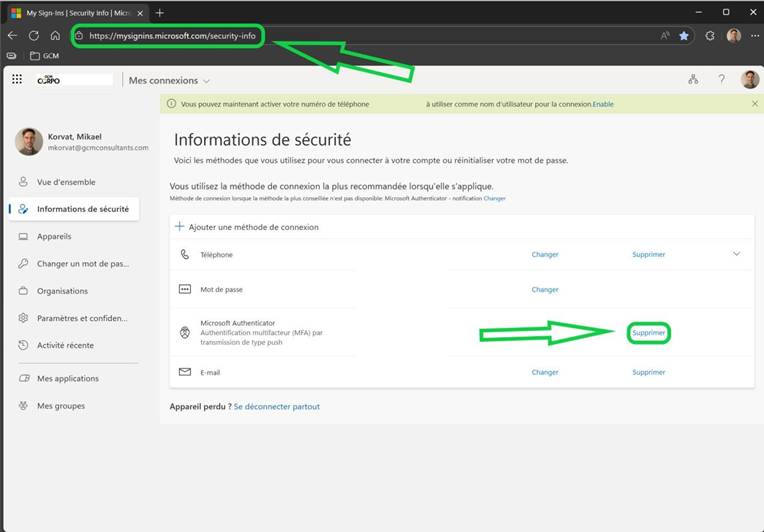
Task: Click the site lock icon in address bar
Action: (79, 36)
